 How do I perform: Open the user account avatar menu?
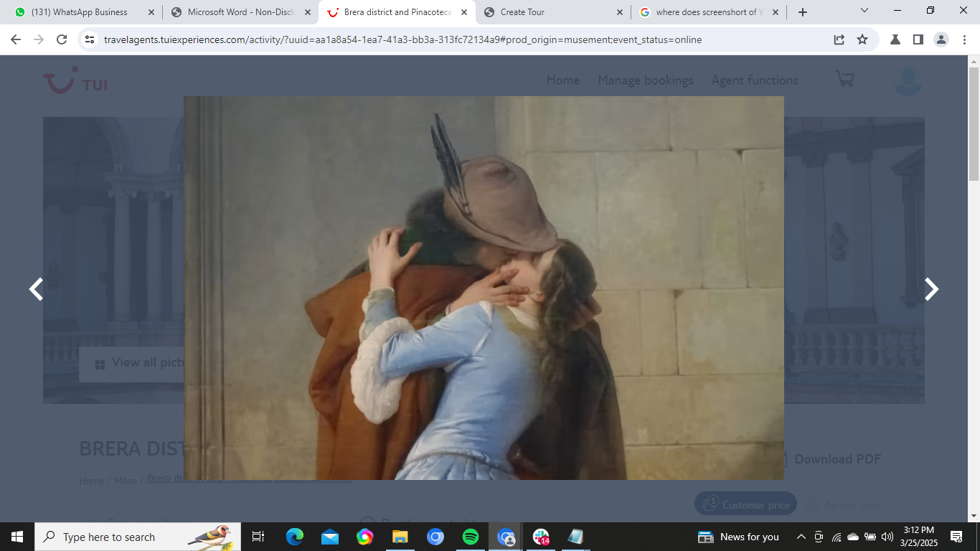pyautogui.click(x=908, y=80)
